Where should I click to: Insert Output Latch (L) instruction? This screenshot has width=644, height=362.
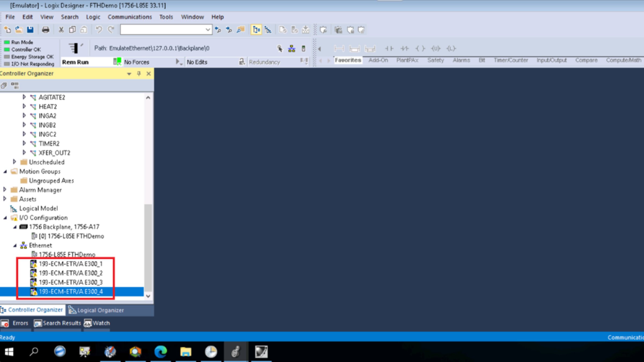tap(451, 49)
